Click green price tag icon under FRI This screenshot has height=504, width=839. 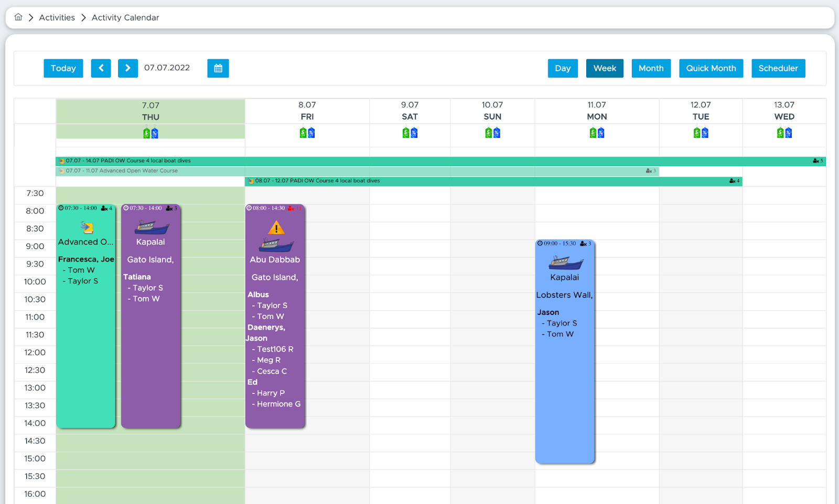coord(303,133)
